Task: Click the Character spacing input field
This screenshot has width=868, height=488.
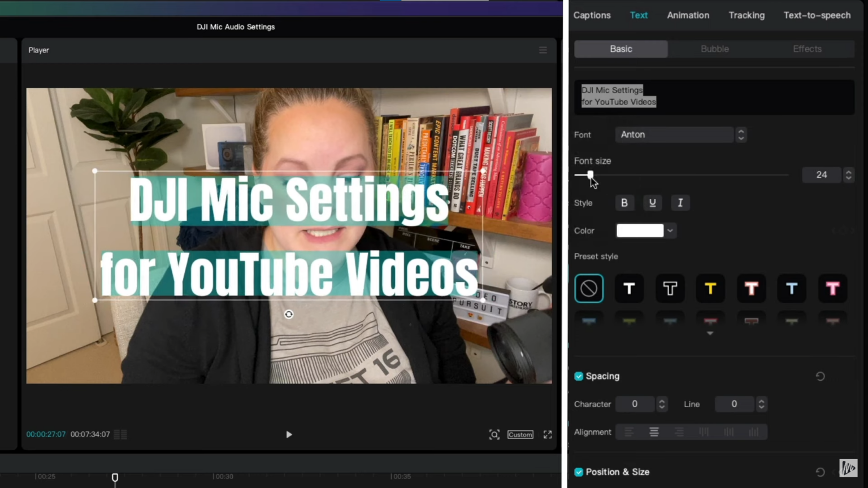Action: 635,404
